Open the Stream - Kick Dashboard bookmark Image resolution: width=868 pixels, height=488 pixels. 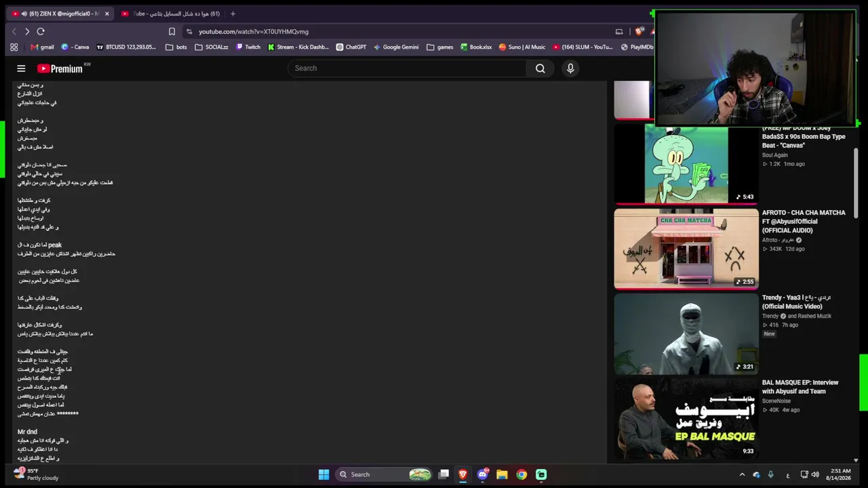298,47
